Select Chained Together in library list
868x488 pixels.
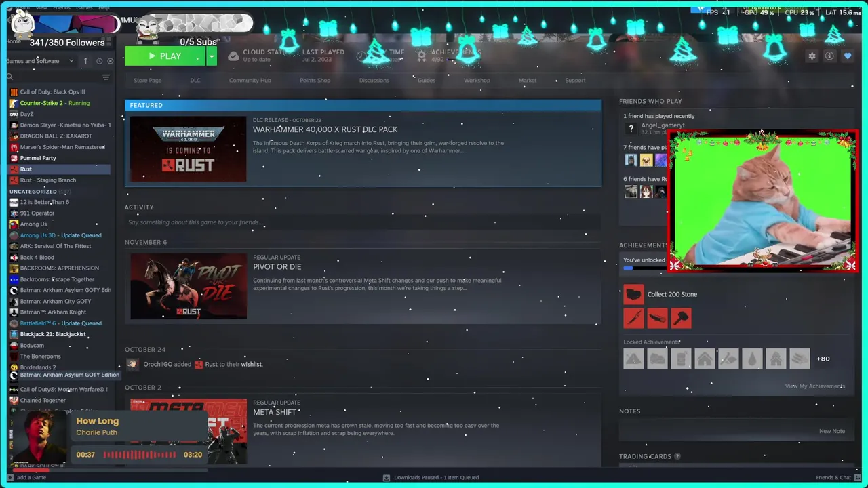(43, 401)
